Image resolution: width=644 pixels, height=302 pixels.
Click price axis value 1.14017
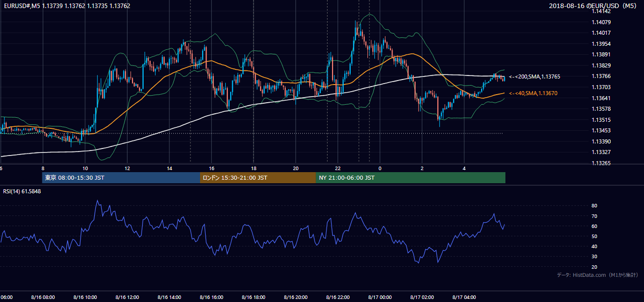[601, 33]
